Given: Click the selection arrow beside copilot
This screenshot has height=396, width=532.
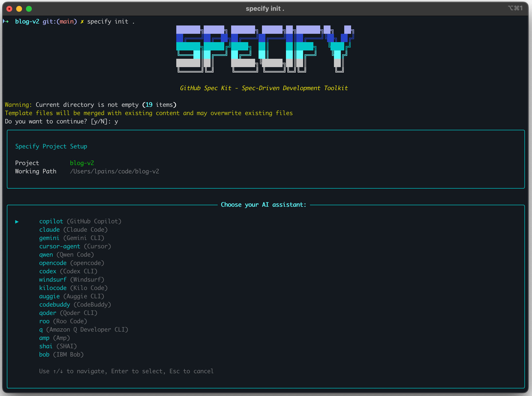Looking at the screenshot, I should tap(17, 221).
